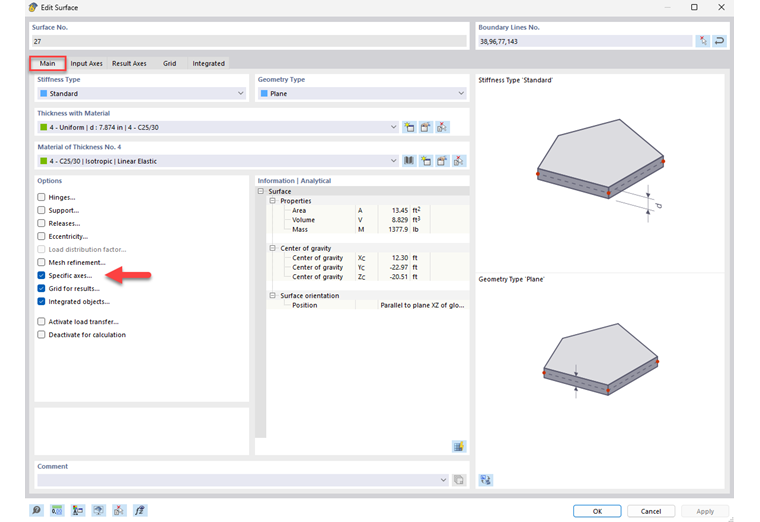This screenshot has height=522, width=760.
Task: Collapse the Surface tree node
Action: point(261,191)
